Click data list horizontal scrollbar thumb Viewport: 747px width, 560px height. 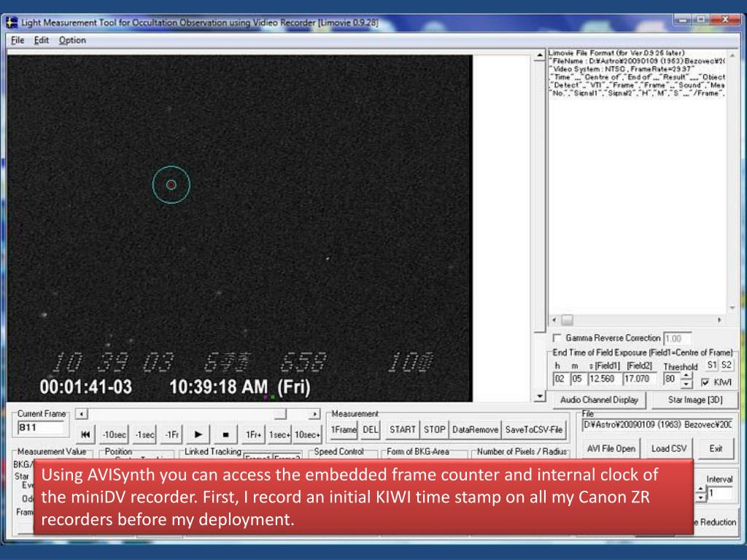click(x=567, y=320)
